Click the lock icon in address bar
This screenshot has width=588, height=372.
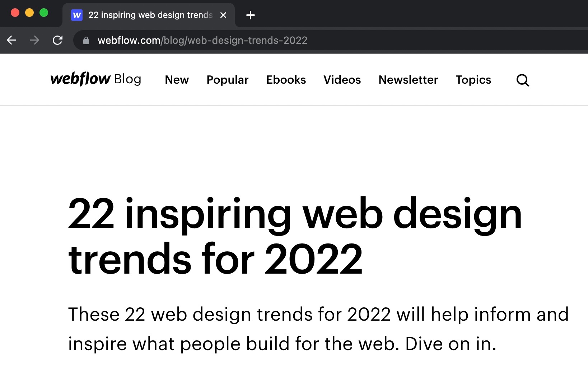pyautogui.click(x=86, y=41)
